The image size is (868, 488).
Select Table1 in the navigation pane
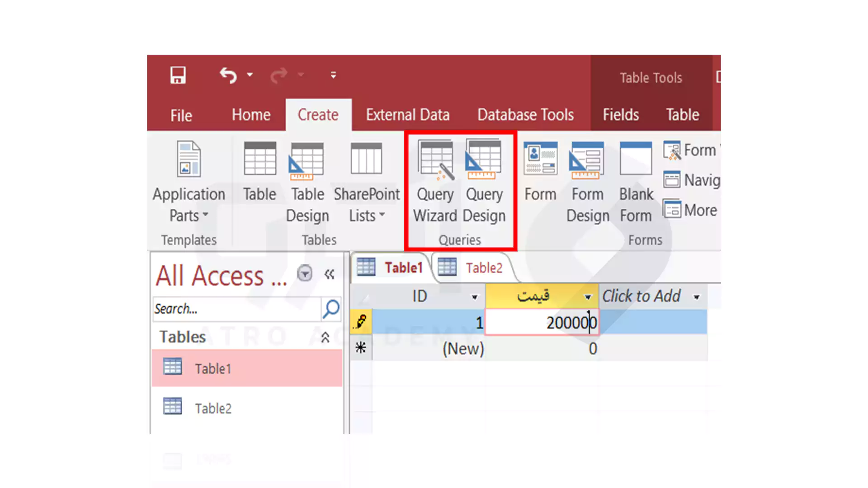coord(247,368)
